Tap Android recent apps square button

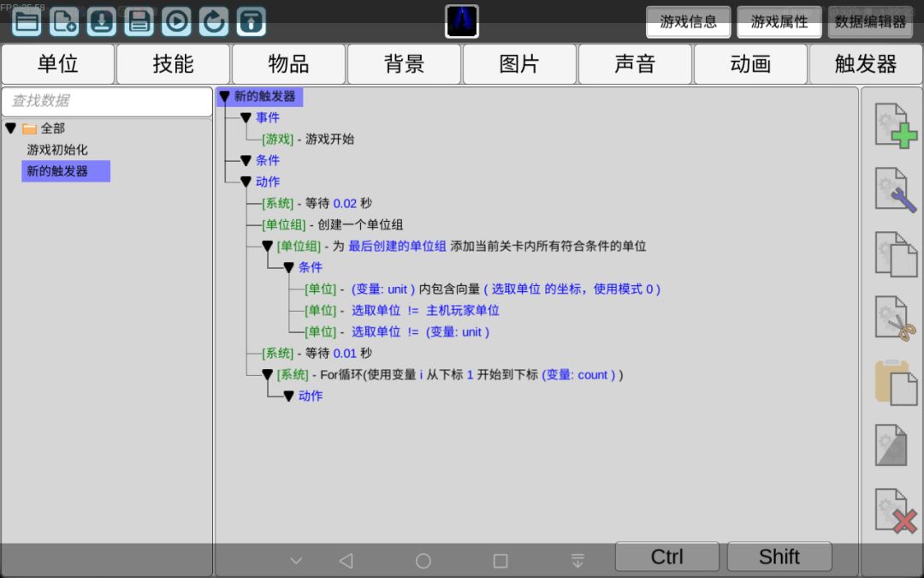tap(500, 561)
